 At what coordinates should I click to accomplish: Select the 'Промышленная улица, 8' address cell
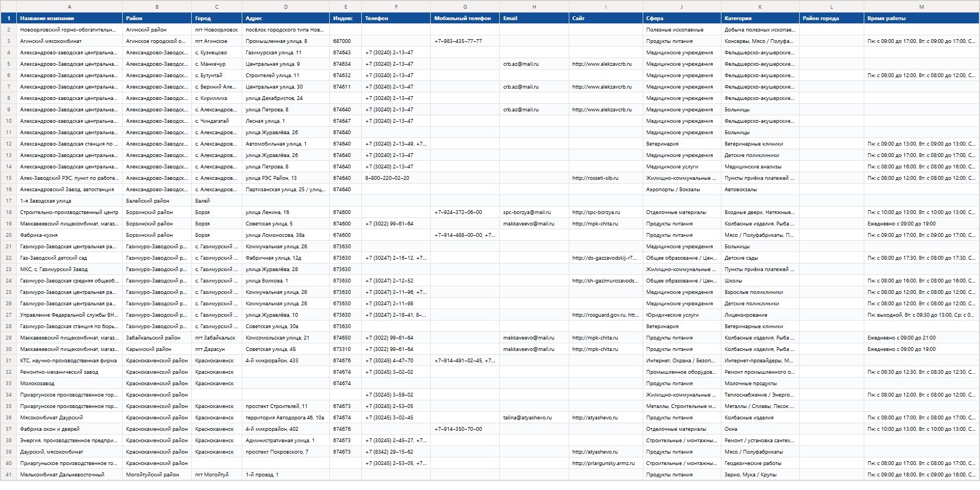tap(286, 41)
